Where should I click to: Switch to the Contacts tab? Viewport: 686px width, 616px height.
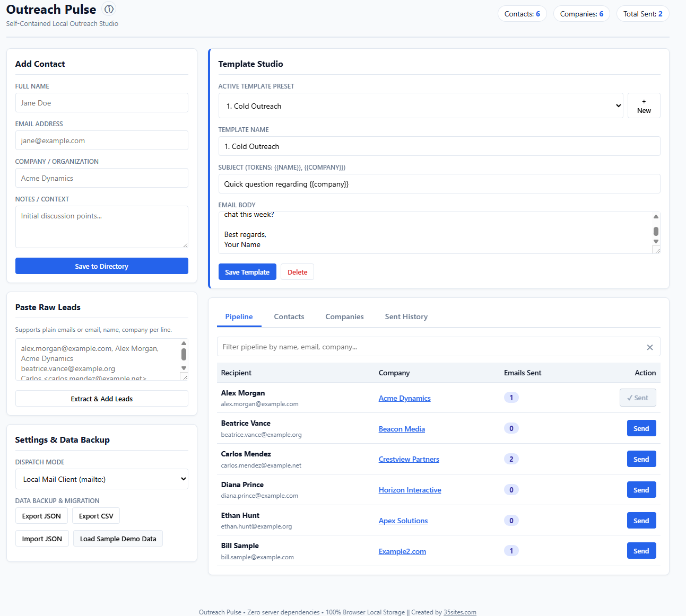click(x=289, y=316)
